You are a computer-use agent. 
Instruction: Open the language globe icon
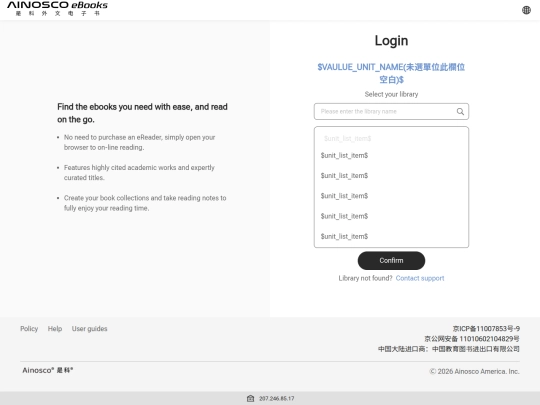click(526, 10)
